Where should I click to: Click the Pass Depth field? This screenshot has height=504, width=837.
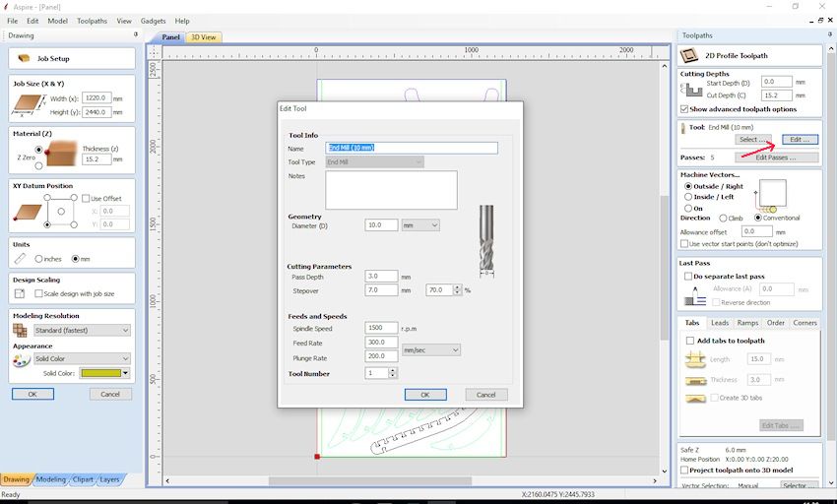pos(381,276)
